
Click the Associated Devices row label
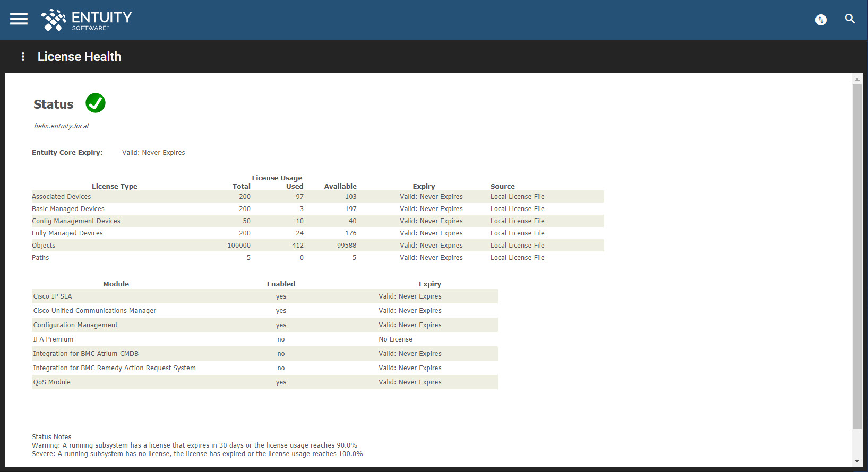pyautogui.click(x=61, y=197)
